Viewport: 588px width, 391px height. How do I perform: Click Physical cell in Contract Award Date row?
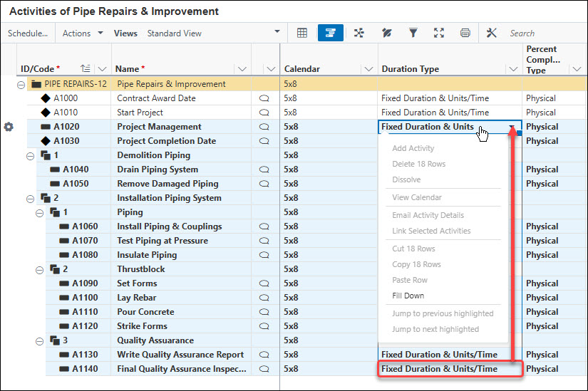point(555,98)
